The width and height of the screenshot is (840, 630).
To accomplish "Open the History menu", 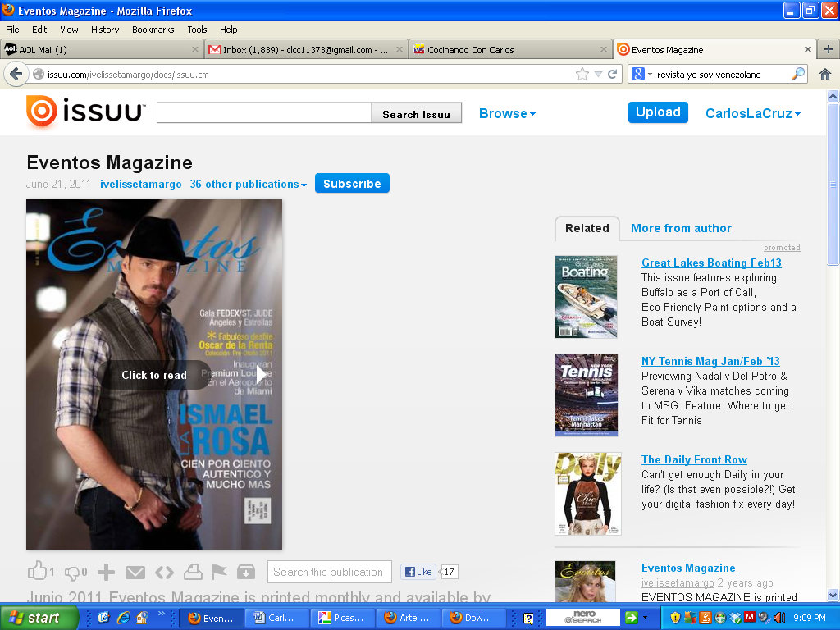I will 105,30.
